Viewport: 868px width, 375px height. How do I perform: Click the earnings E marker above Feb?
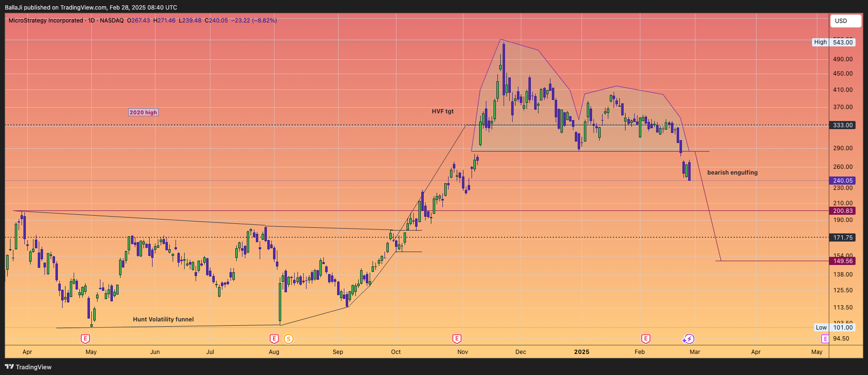(x=646, y=339)
